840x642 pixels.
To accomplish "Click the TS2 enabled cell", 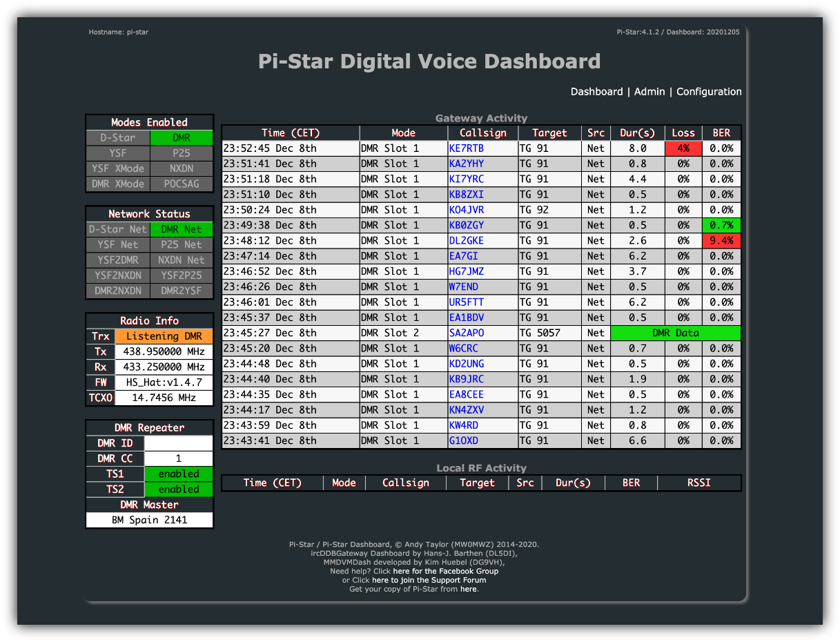I will [179, 489].
